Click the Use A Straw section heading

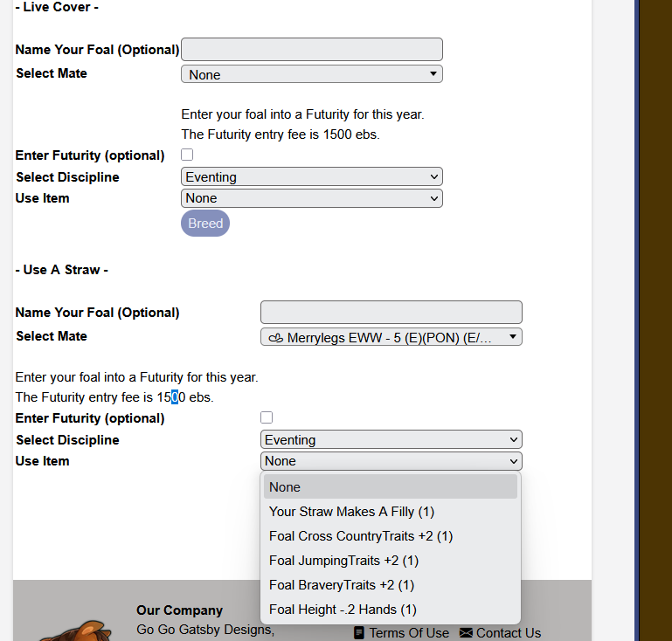(61, 270)
